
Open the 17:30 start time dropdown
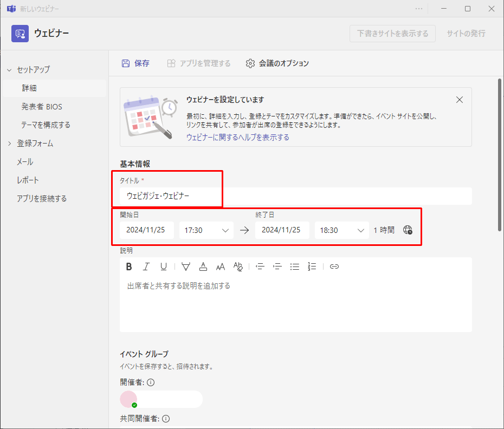(x=206, y=230)
